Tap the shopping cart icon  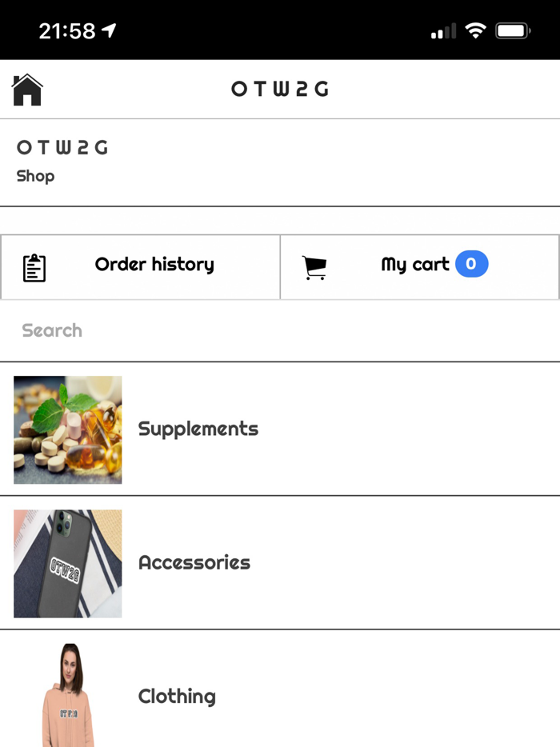(x=314, y=268)
